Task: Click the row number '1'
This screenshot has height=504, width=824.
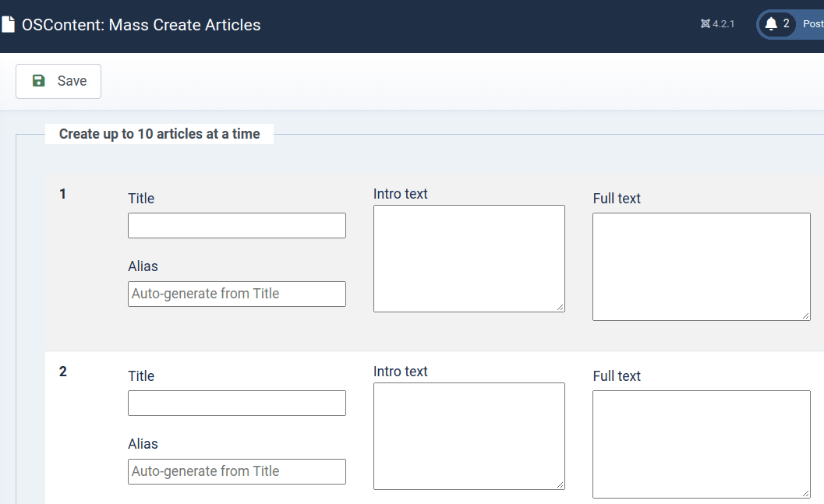Action: 62,194
